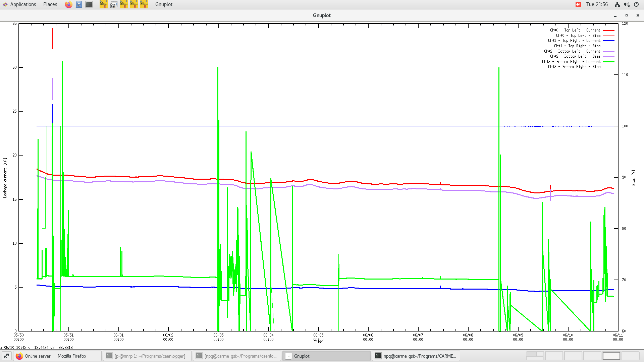Click the third Midas launcher icon

133,4
